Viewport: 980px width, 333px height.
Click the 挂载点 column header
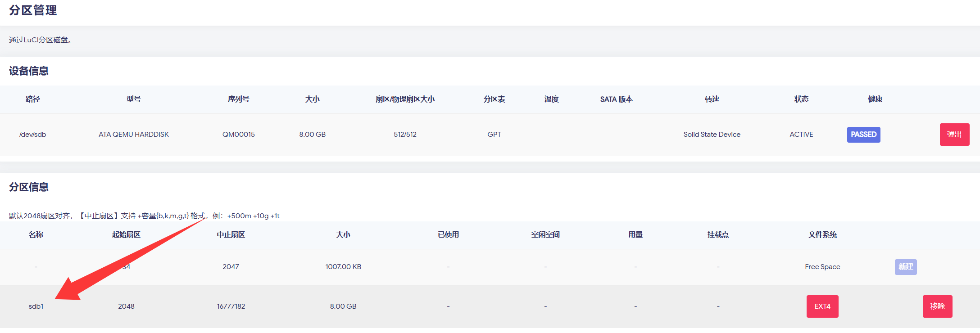tap(718, 234)
